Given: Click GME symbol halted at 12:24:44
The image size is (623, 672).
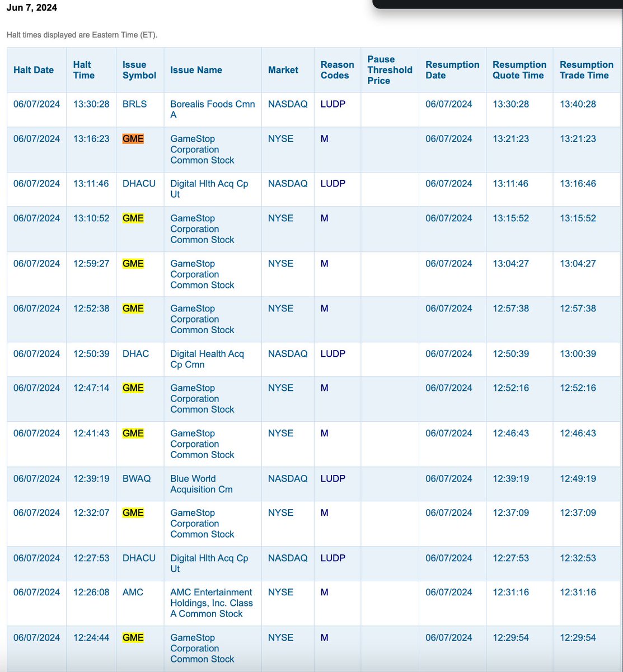Looking at the screenshot, I should tap(133, 638).
